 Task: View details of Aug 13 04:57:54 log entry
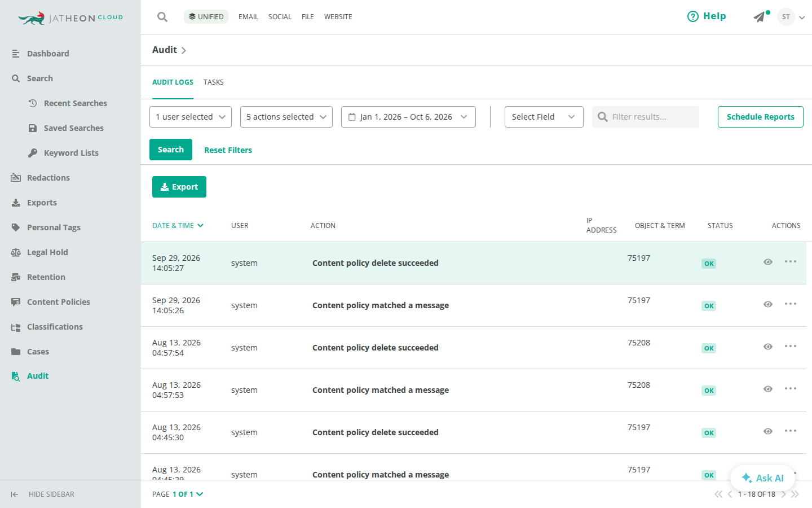click(x=768, y=347)
